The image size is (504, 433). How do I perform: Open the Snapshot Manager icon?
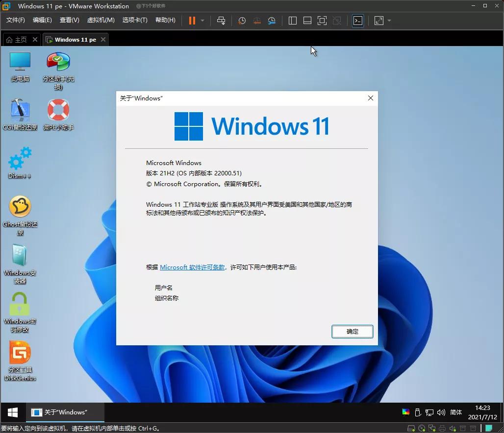pos(272,21)
